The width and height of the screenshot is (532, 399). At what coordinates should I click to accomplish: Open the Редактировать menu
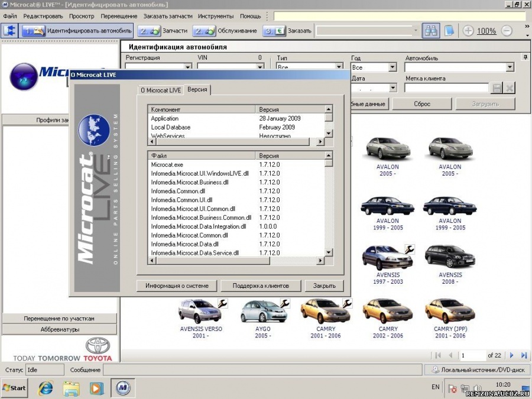click(43, 16)
